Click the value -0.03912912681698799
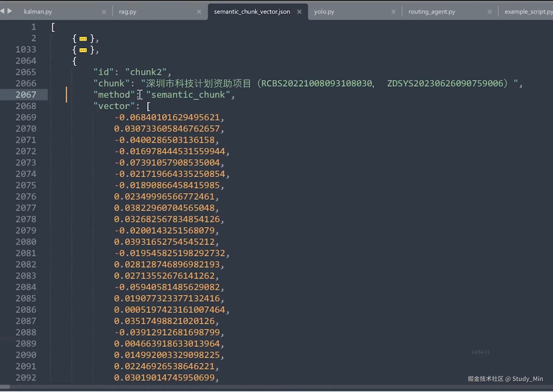 pyautogui.click(x=167, y=332)
